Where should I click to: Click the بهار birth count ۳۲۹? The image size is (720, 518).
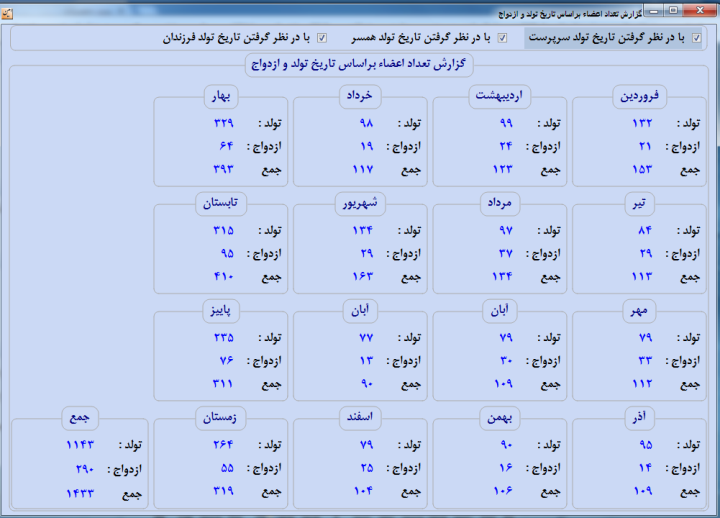pos(224,123)
